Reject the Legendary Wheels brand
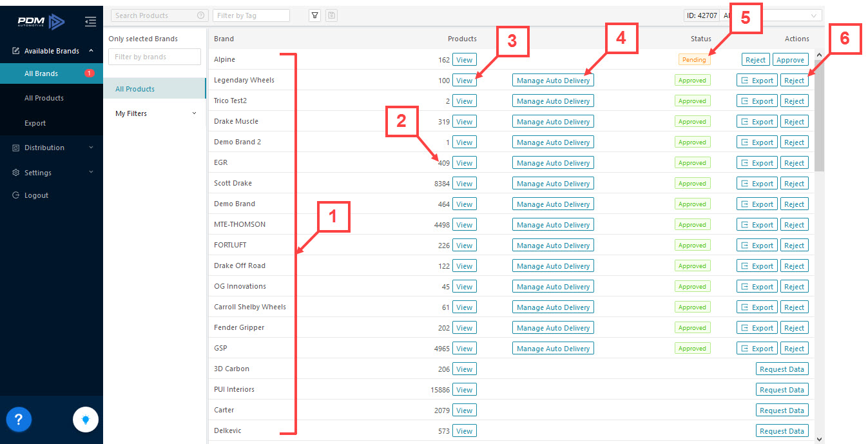Viewport: 868px width, 444px height. 794,81
